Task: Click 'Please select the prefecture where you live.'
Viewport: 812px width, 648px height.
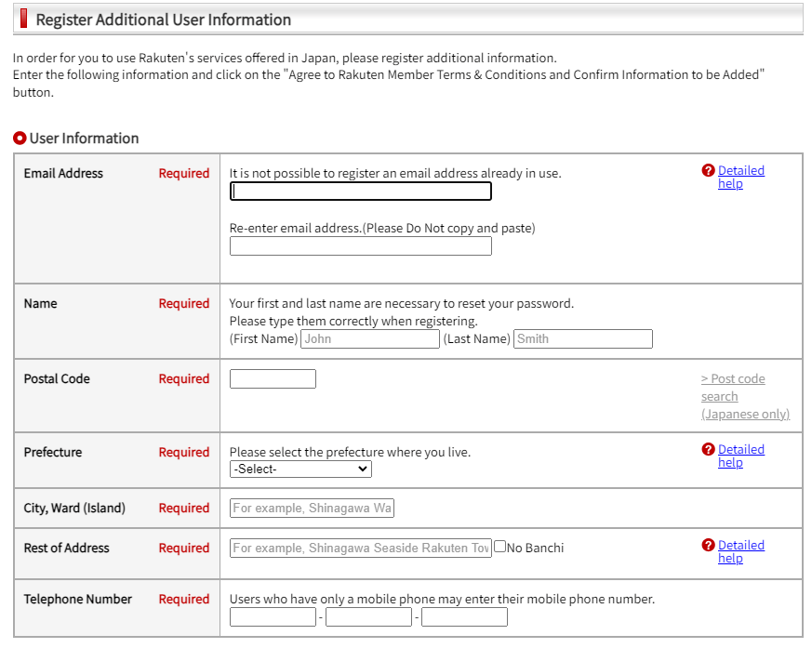Action: [x=350, y=452]
